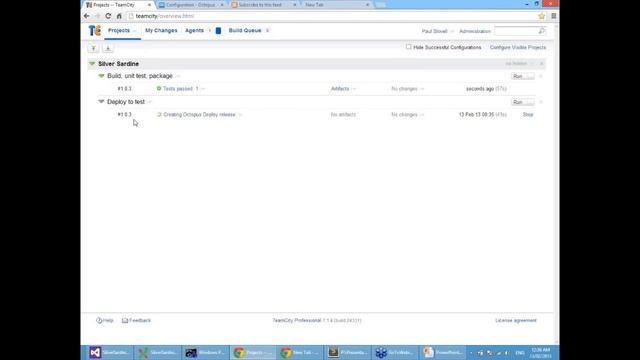Open Visual Studio from the taskbar
Screen dimensions: 640x360
tap(109, 352)
